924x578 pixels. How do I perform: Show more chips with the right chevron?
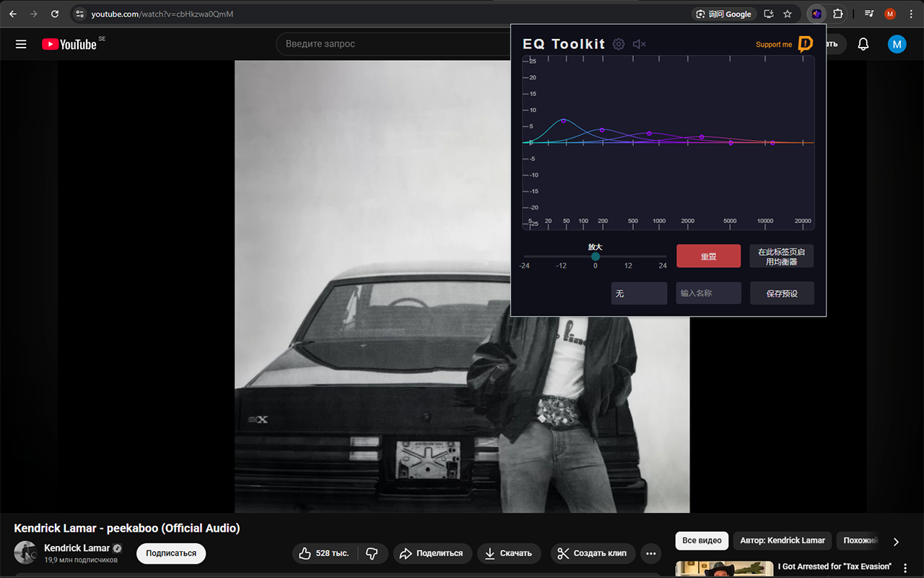(897, 541)
